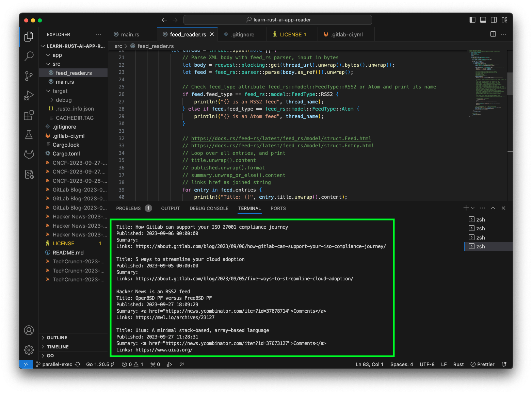The height and width of the screenshot is (394, 532).
Task: Open the Source Control view
Action: tap(29, 76)
